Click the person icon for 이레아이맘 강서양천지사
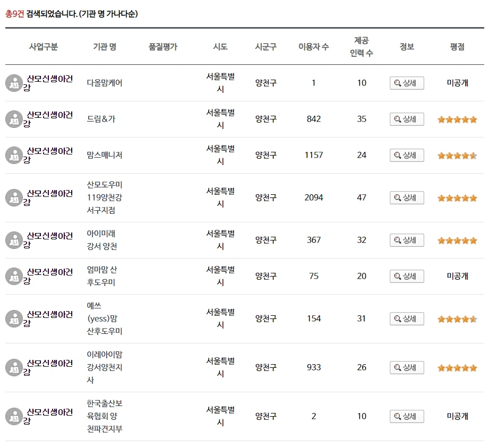The width and height of the screenshot is (497, 448). click(13, 367)
